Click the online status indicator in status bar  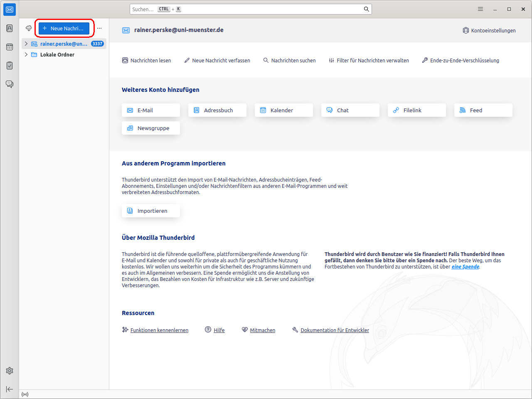pyautogui.click(x=25, y=394)
